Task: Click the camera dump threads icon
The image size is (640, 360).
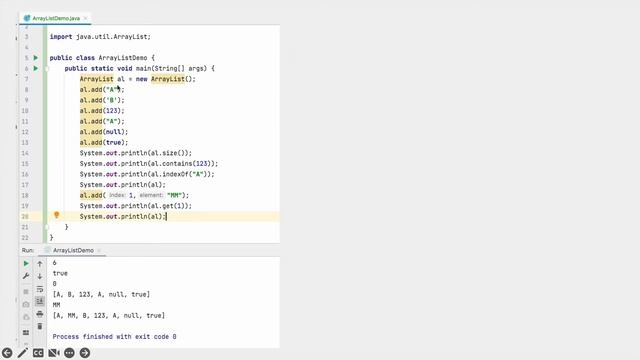Action: point(26,304)
